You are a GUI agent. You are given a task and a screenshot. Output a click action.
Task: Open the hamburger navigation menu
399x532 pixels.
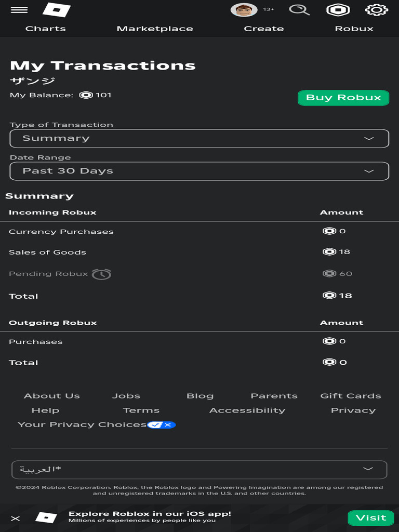pyautogui.click(x=19, y=10)
